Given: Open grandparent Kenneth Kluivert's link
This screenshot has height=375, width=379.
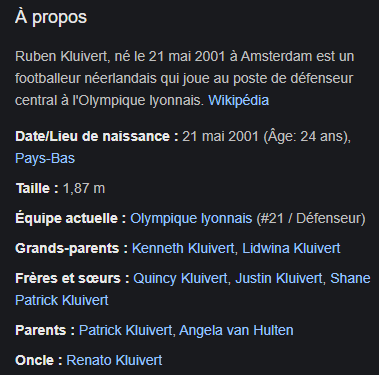Looking at the screenshot, I should click(183, 248).
